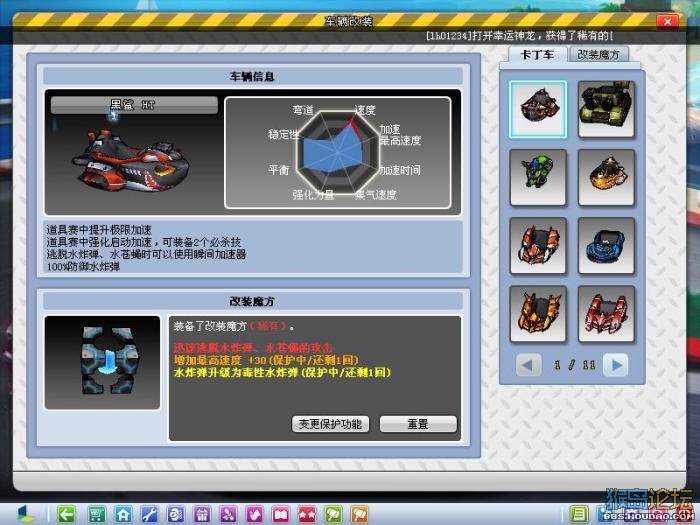Select the black shark kart thumbnail
700x525 pixels.
[538, 109]
